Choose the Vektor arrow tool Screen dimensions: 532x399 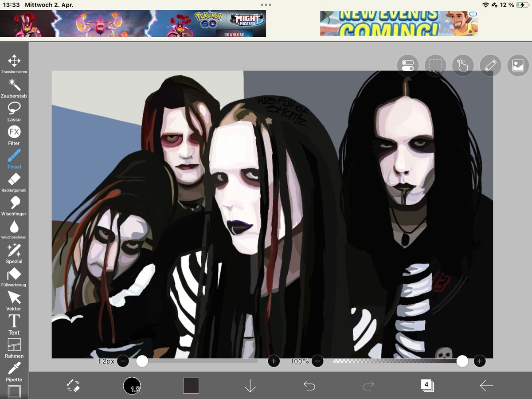[14, 301]
